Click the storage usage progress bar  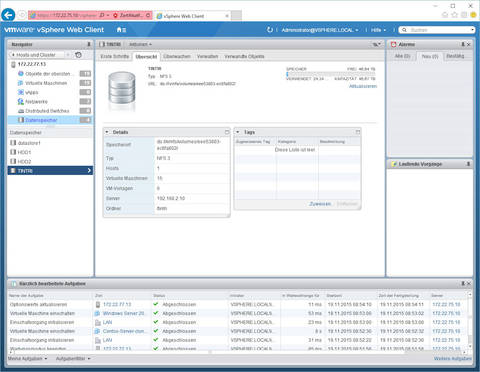click(x=331, y=74)
